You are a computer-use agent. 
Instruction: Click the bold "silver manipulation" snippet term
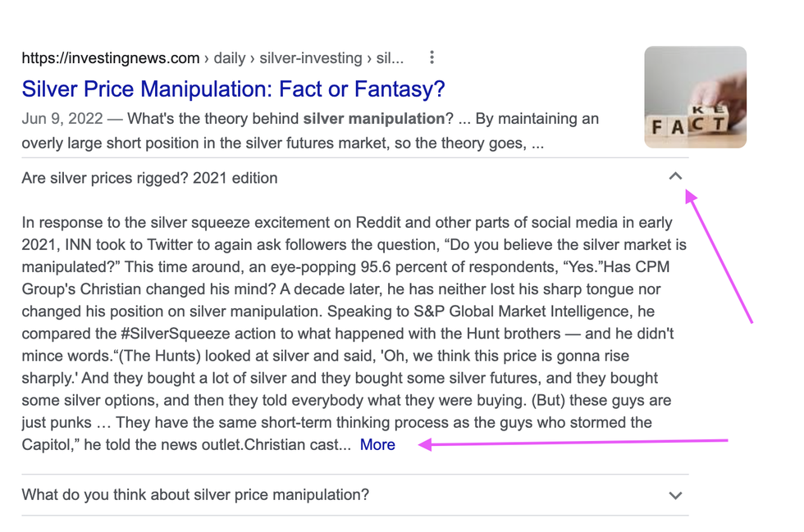pyautogui.click(x=373, y=119)
